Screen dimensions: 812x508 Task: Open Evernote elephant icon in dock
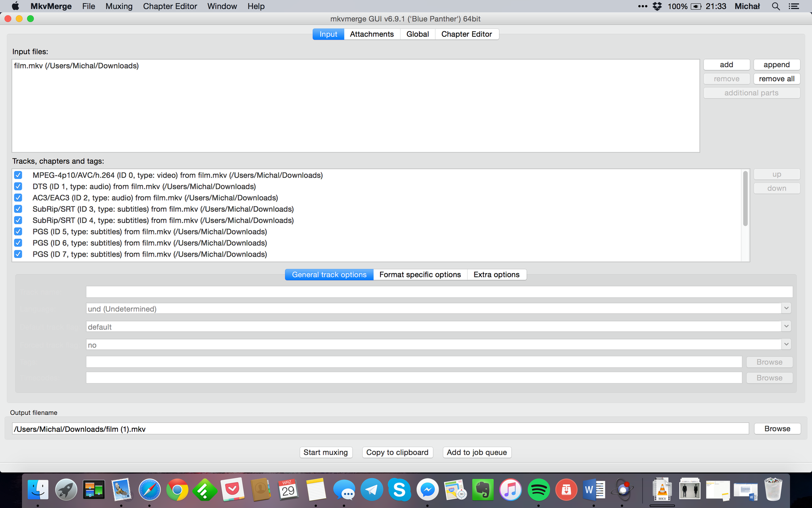tap(482, 490)
